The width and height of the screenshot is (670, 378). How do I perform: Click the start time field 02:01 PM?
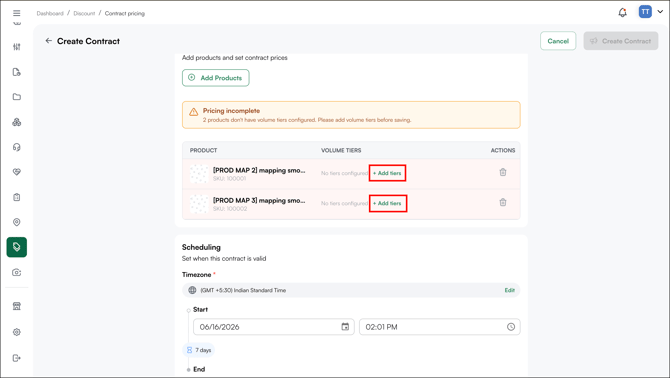click(440, 327)
